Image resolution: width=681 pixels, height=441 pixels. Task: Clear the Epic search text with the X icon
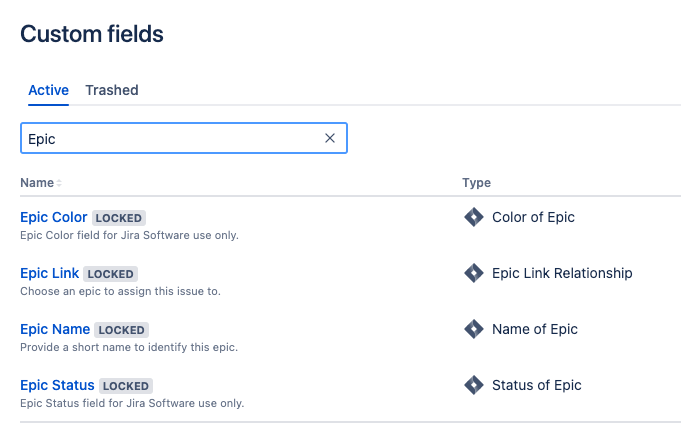330,138
